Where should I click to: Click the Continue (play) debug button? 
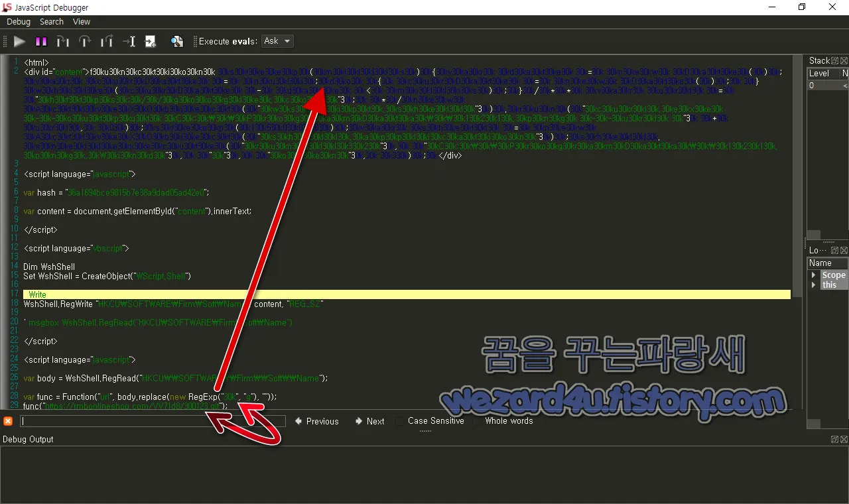[x=19, y=41]
